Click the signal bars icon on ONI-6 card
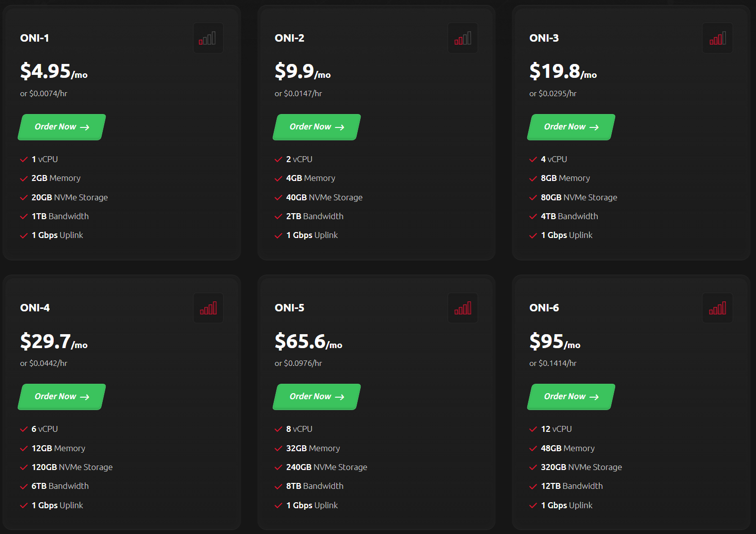This screenshot has width=756, height=534. pyautogui.click(x=717, y=308)
